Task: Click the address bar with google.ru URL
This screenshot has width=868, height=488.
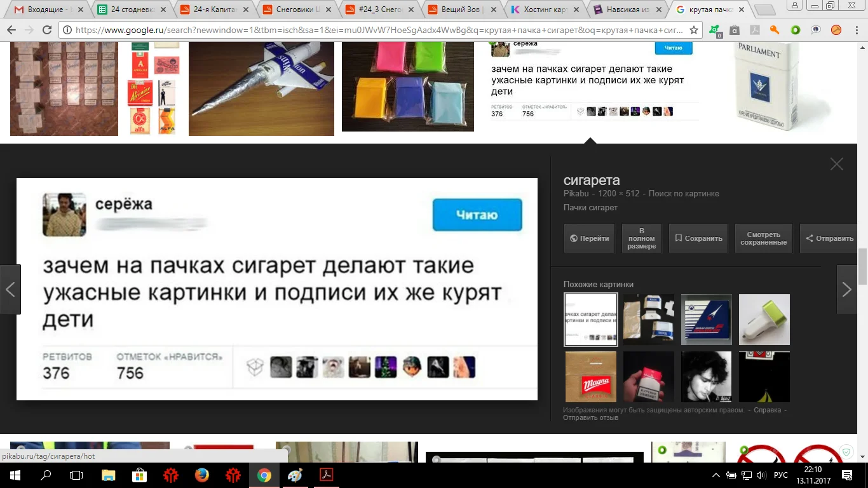Action: (x=380, y=30)
